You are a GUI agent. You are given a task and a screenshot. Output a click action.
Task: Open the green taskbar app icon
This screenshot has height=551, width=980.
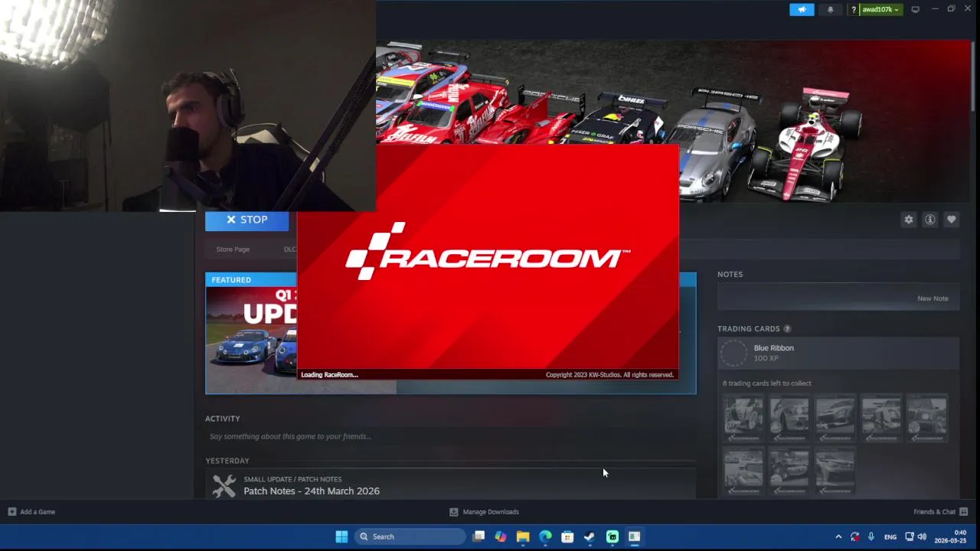(x=612, y=536)
